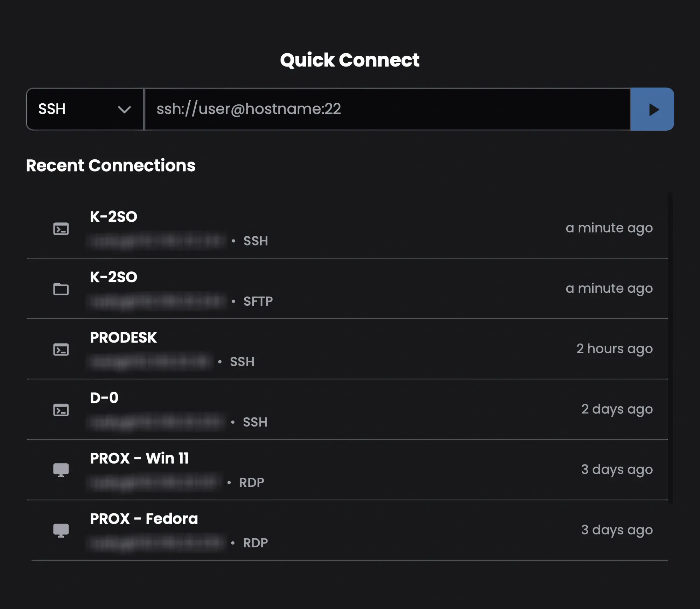The width and height of the screenshot is (700, 609).
Task: Click terminal icon beside PRODESK
Action: coord(61,350)
